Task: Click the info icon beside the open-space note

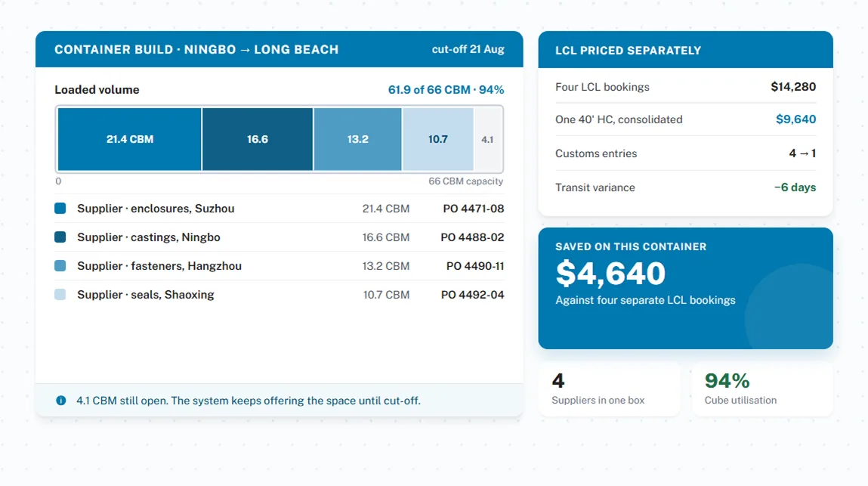Action: [x=61, y=401]
